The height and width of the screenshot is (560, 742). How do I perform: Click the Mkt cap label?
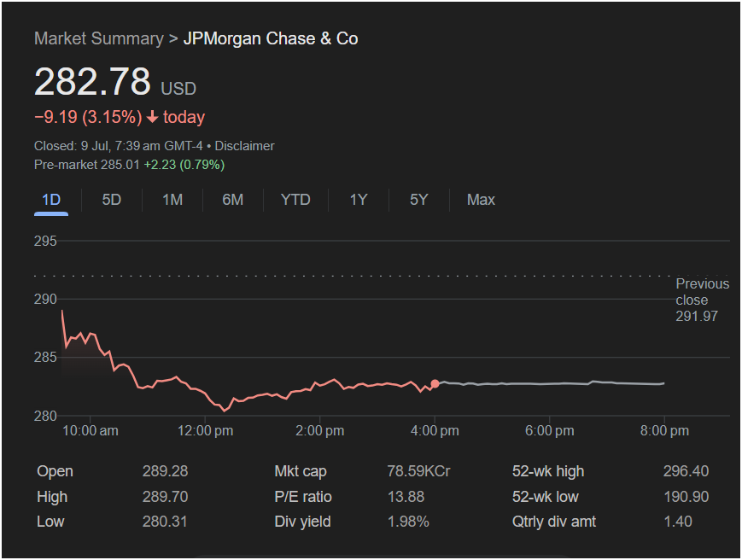pyautogui.click(x=301, y=471)
